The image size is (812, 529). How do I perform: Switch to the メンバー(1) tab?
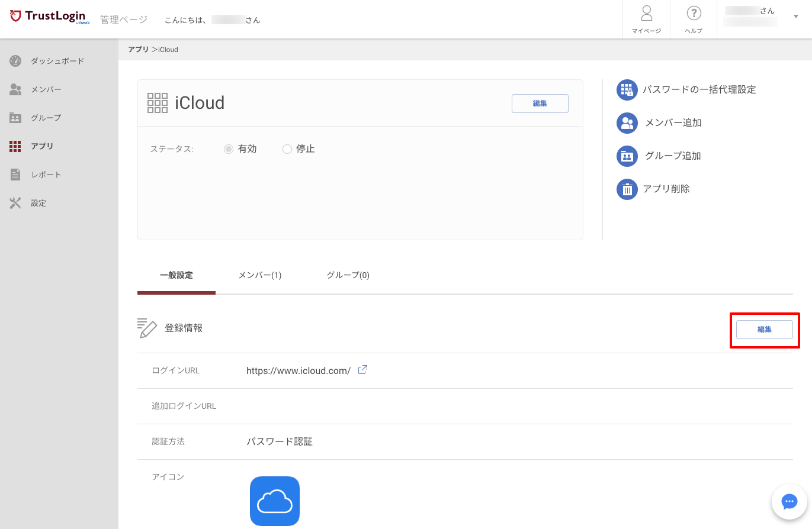pos(260,275)
